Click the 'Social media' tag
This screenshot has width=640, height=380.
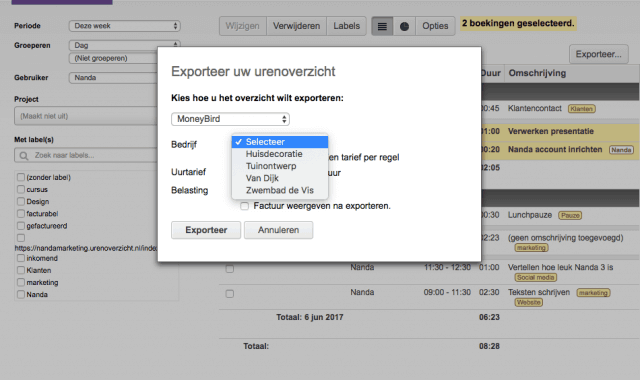pos(536,278)
